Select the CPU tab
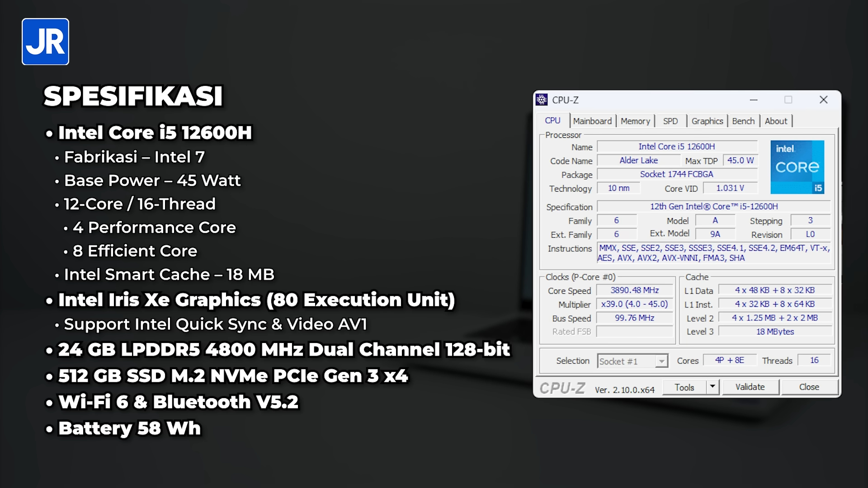 [x=553, y=121]
